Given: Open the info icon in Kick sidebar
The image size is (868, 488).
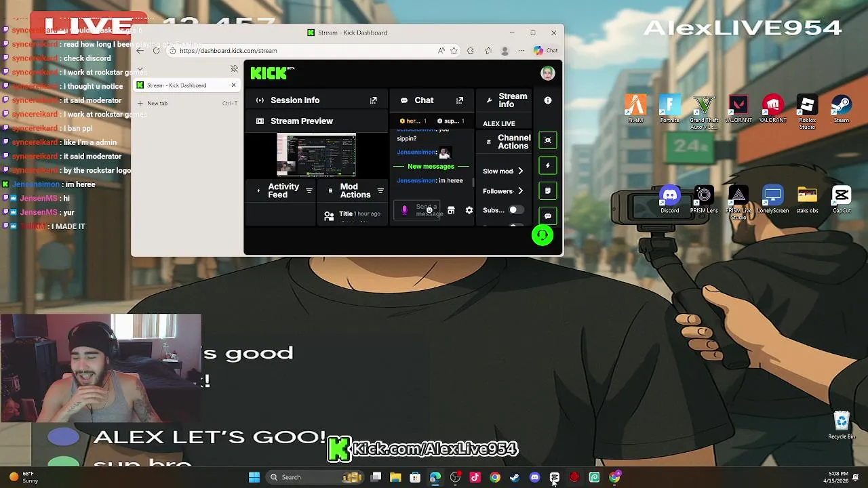Looking at the screenshot, I should pos(548,100).
